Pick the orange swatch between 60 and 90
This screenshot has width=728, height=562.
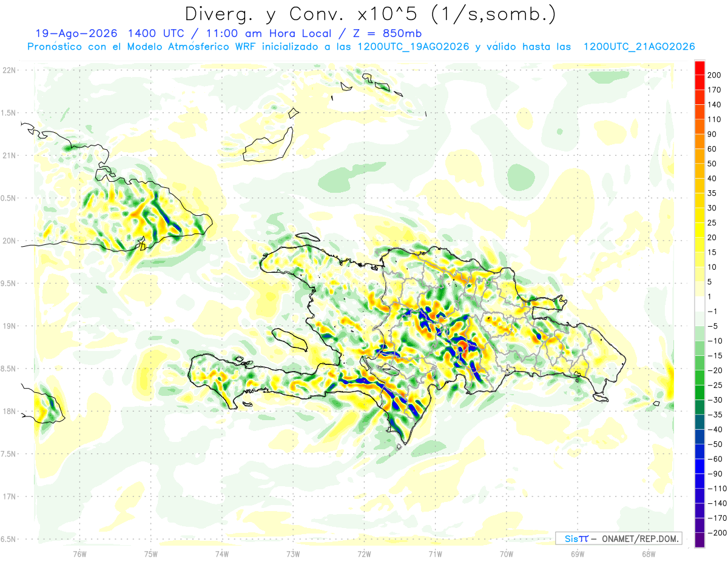coord(699,142)
